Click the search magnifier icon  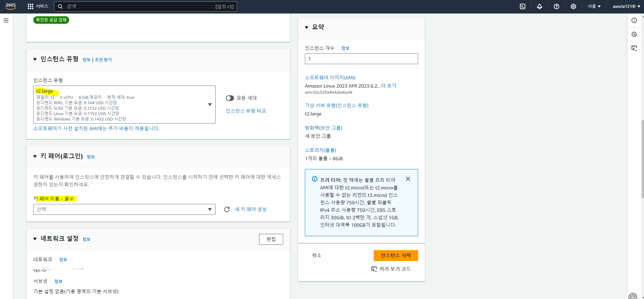tap(60, 6)
